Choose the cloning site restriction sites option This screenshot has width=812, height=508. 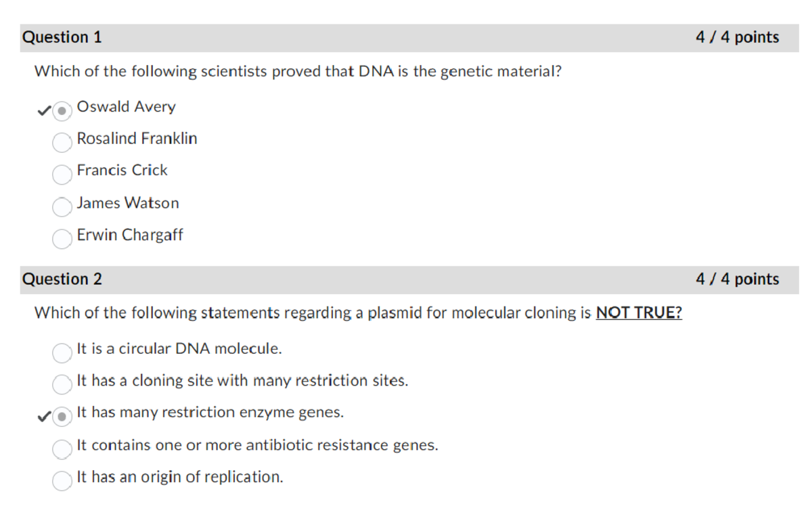62,385
